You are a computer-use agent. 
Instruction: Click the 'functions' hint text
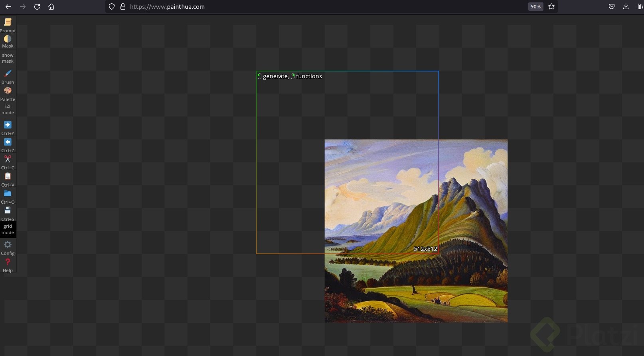pos(309,76)
